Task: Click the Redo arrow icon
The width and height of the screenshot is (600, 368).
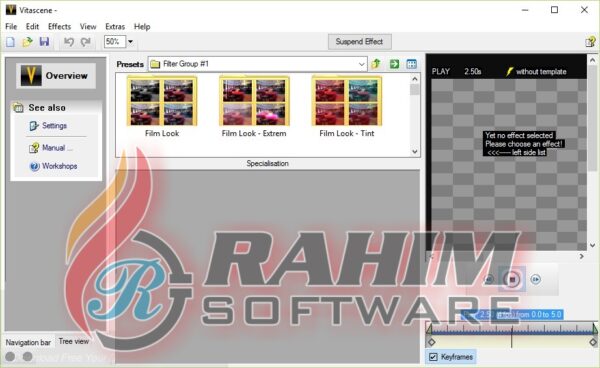Action: tap(86, 42)
